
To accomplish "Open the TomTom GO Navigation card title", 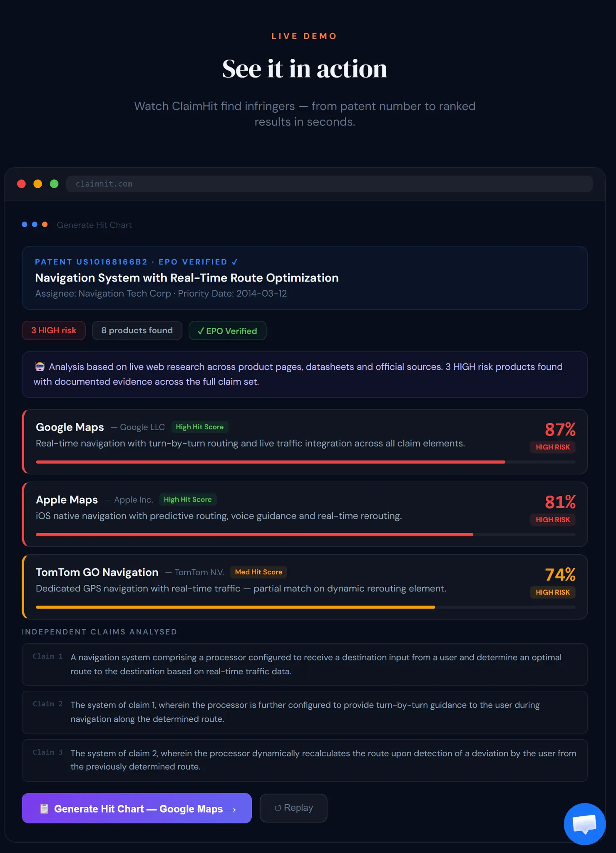I will point(97,572).
